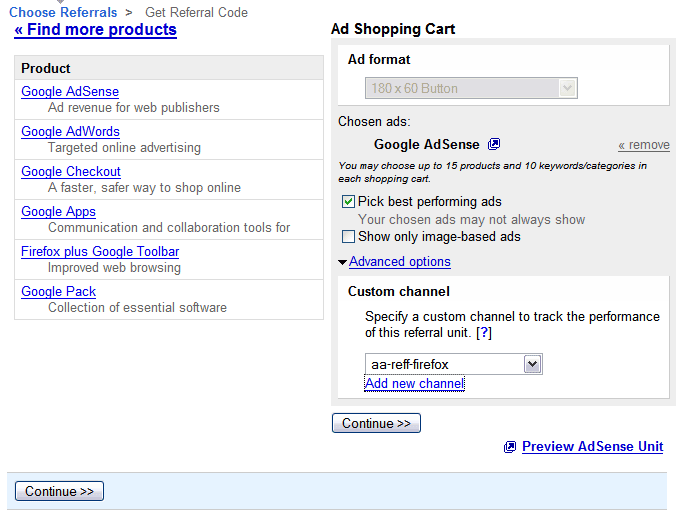Click Continue button in bottom blue bar
683x515 pixels.
point(59,491)
